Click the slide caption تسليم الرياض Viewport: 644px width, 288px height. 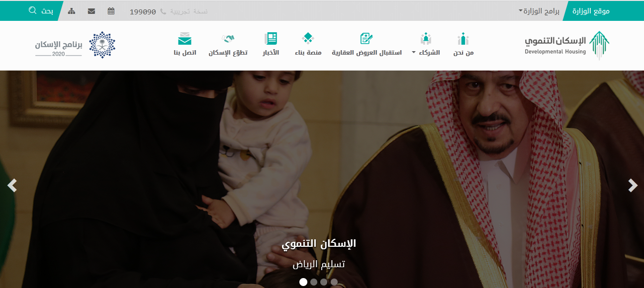click(x=319, y=264)
